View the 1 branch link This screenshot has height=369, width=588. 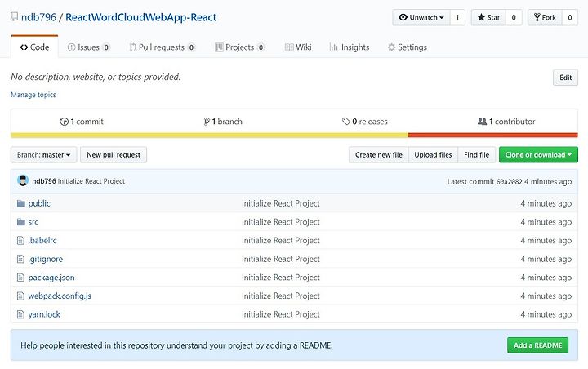[223, 122]
